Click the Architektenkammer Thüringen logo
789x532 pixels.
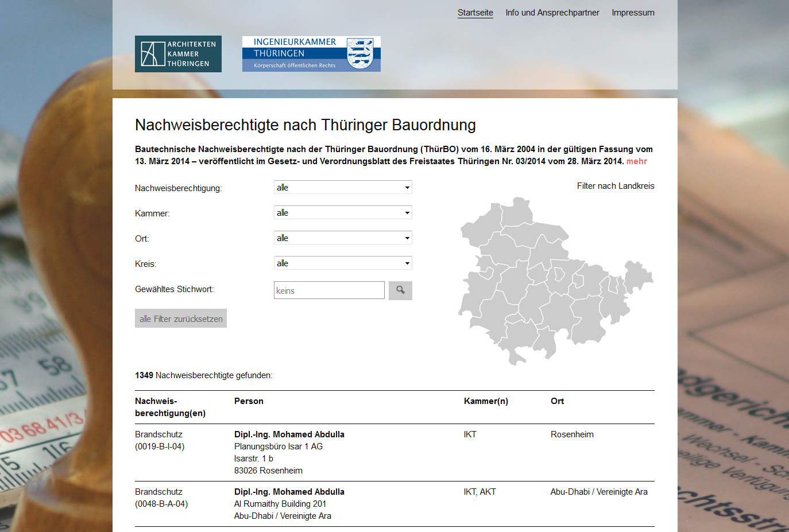tap(178, 54)
